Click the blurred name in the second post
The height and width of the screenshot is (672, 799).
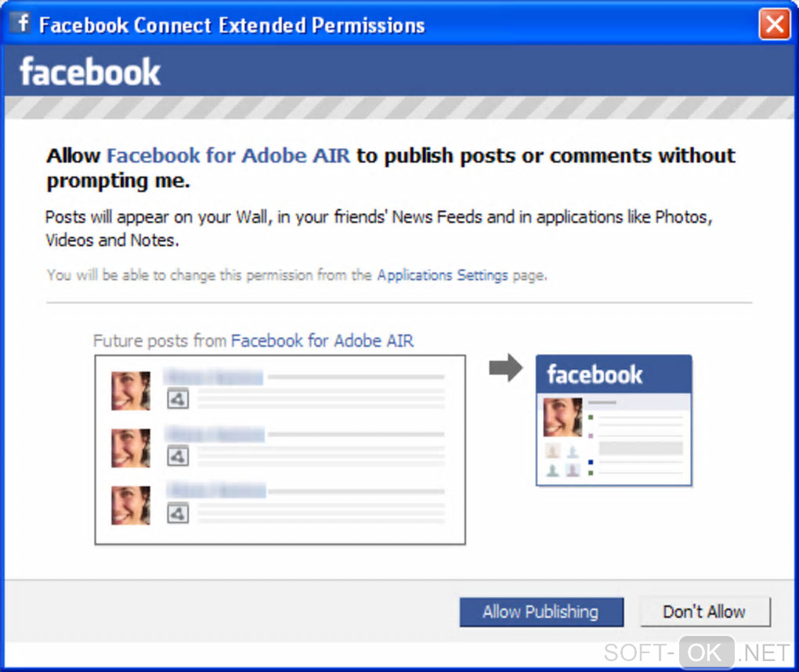(x=215, y=435)
